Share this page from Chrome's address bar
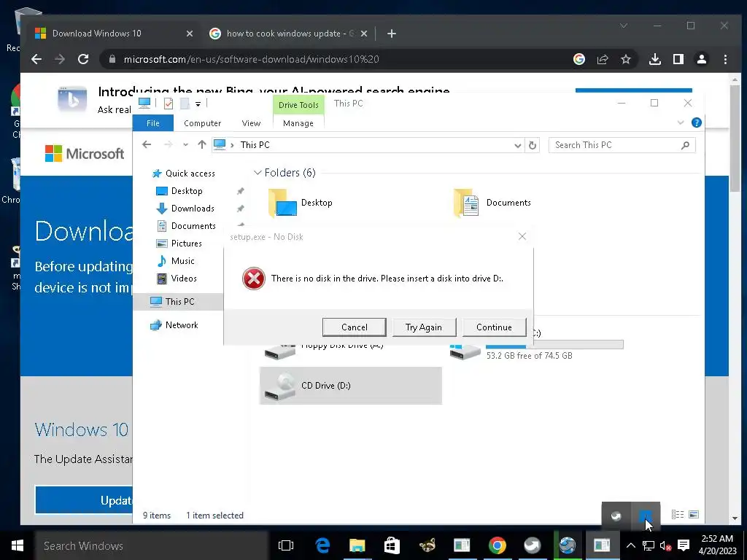 point(603,59)
